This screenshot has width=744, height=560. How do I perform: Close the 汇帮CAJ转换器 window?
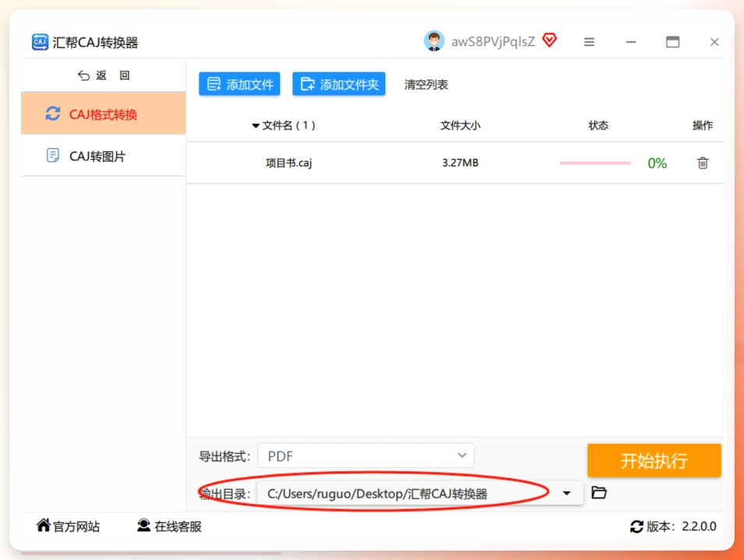[x=714, y=42]
